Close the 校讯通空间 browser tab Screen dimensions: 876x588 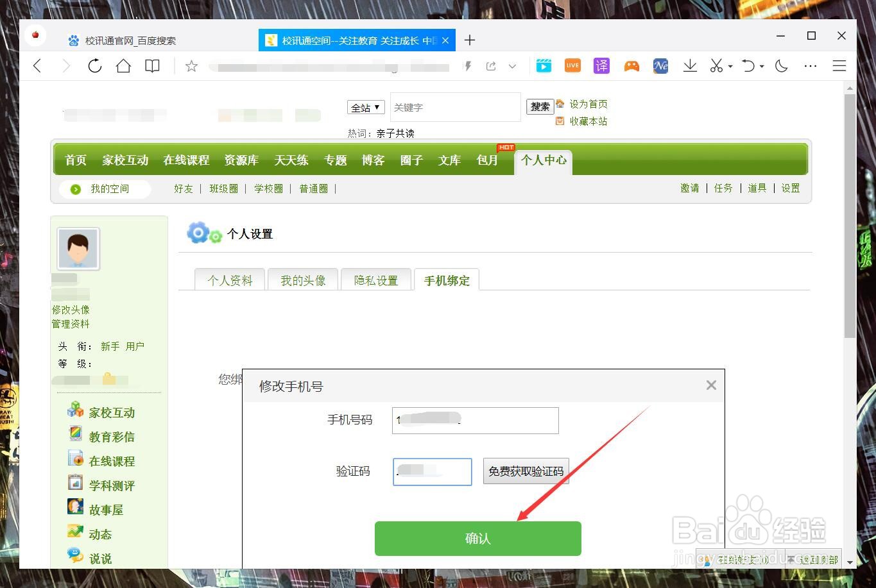tap(445, 40)
